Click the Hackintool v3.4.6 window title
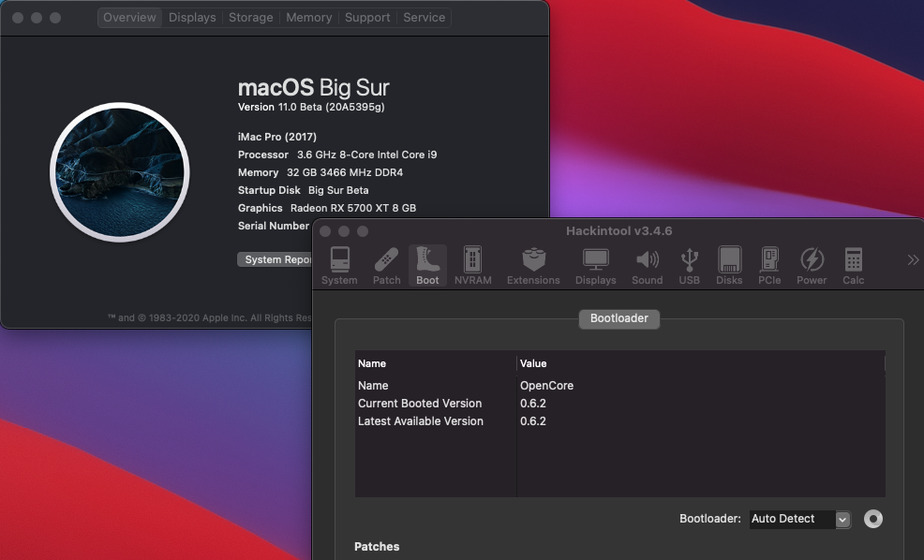Viewport: 924px width, 560px height. point(618,230)
